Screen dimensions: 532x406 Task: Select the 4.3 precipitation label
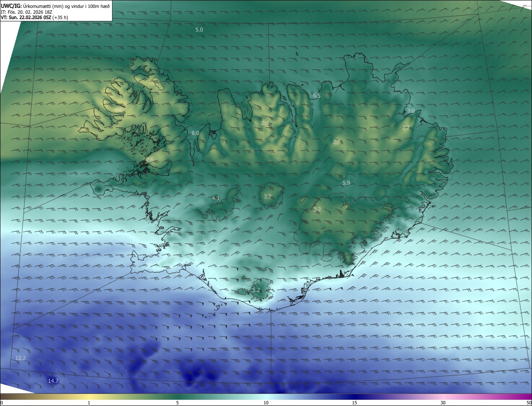tap(216, 198)
